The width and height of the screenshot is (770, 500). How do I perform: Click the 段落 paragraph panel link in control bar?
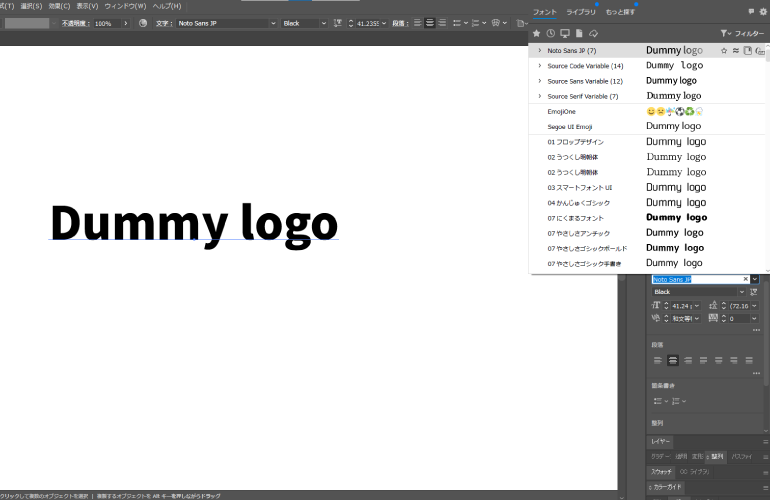pyautogui.click(x=400, y=23)
